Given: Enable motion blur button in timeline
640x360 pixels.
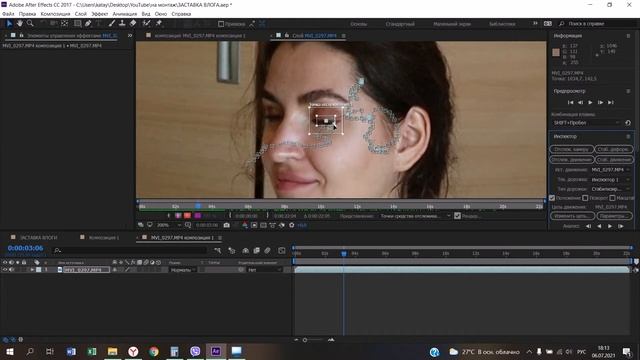Looking at the screenshot, I should pyautogui.click(x=267, y=250).
